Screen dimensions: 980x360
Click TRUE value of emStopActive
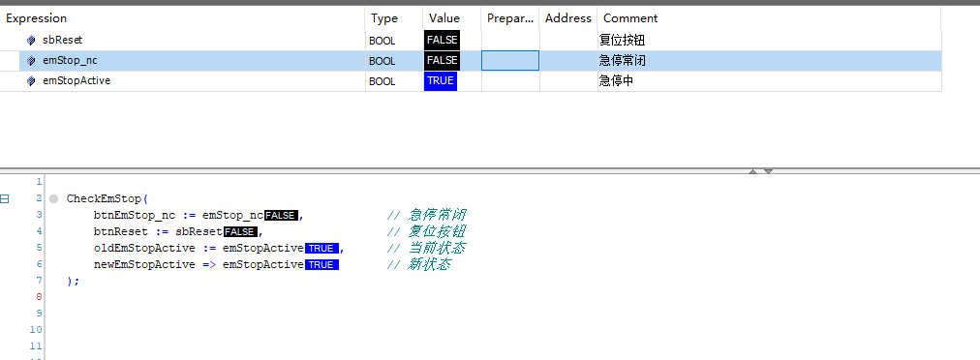tap(441, 80)
